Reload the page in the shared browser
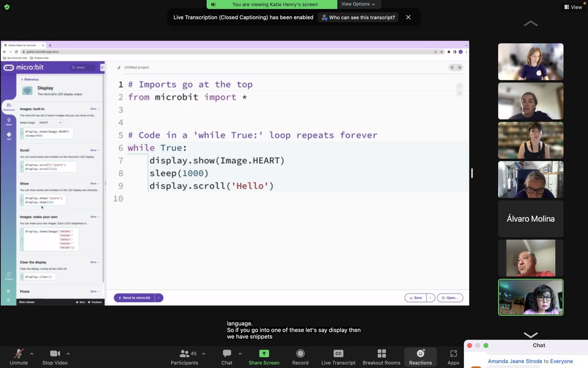The image size is (588, 368). coord(16,52)
